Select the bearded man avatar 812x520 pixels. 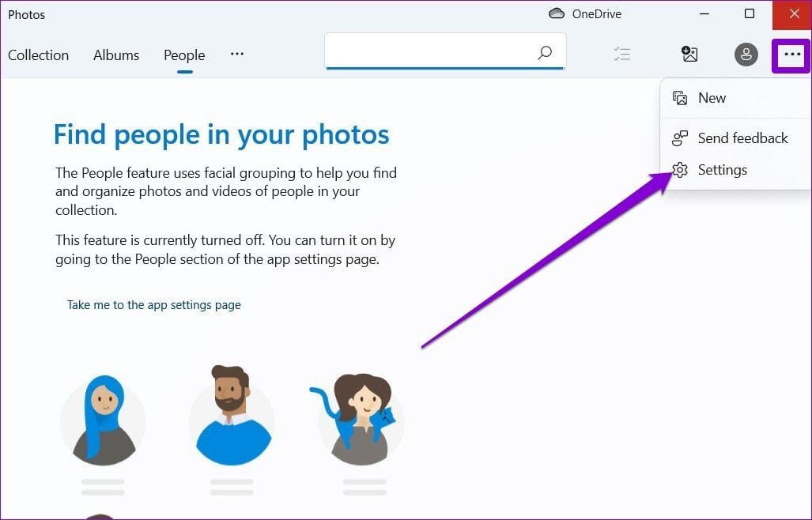coord(232,416)
